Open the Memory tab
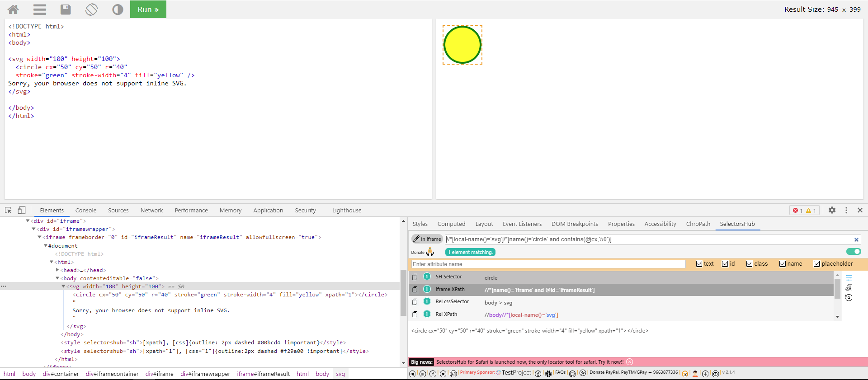 coord(231,210)
